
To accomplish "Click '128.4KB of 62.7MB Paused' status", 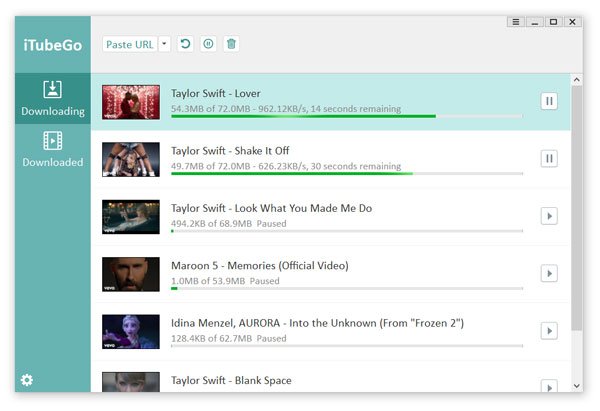I will pyautogui.click(x=228, y=338).
